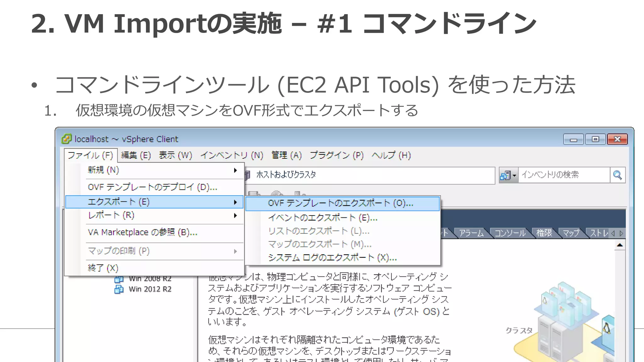Open the 編集 (E) menu
The image size is (644, 362).
point(136,155)
